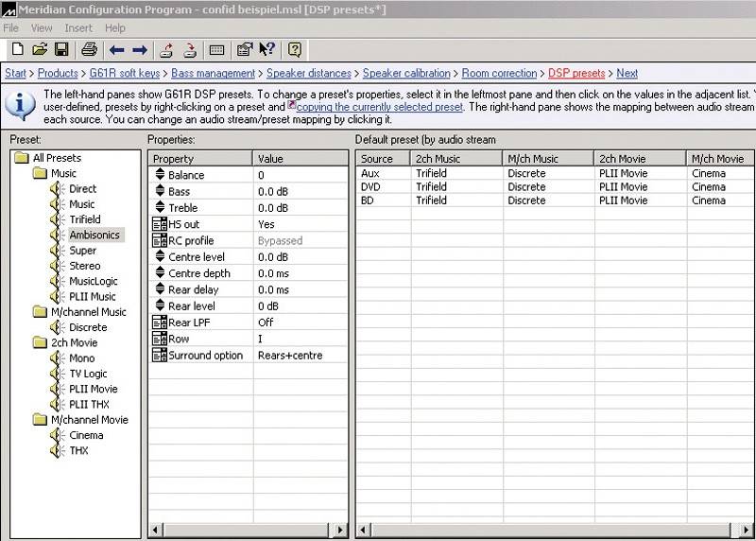The width and height of the screenshot is (756, 541).
Task: Choose the Trifield preset
Action: pyautogui.click(x=85, y=219)
